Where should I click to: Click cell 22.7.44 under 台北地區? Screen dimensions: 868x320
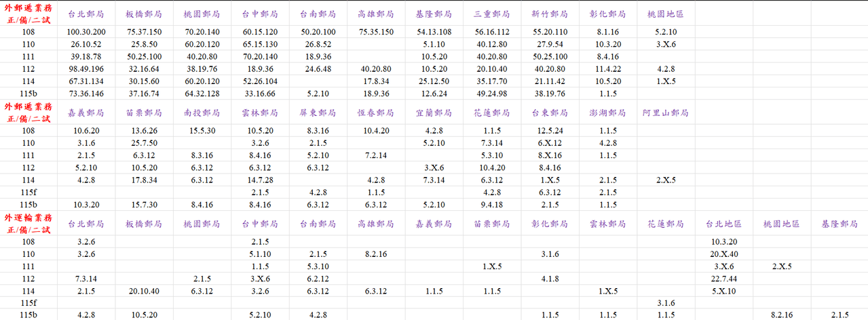point(723,278)
